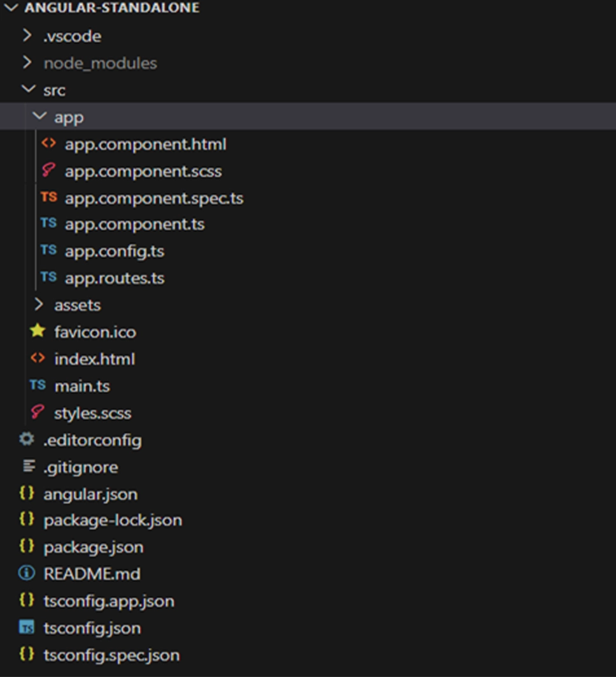Click the gear icon beside .editorconfig
Viewport: 616px width, 677px height.
click(27, 439)
